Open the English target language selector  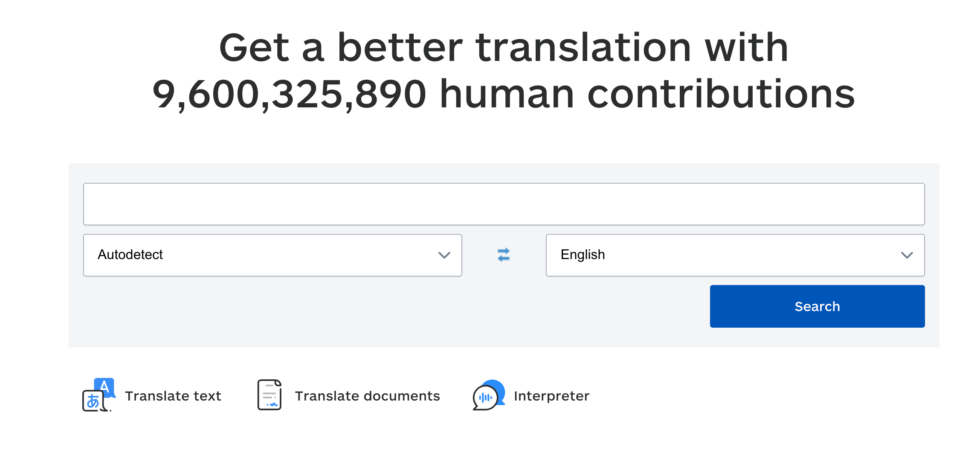pos(735,255)
